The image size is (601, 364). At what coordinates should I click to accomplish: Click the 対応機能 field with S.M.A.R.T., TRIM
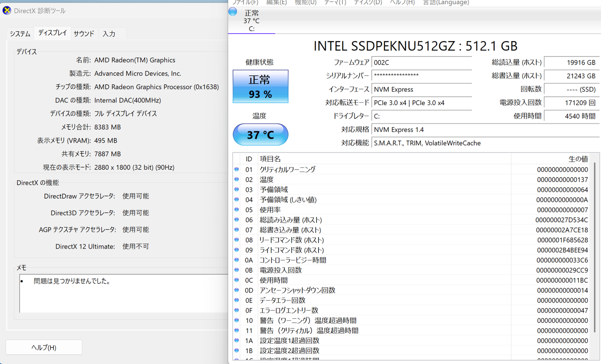point(485,143)
